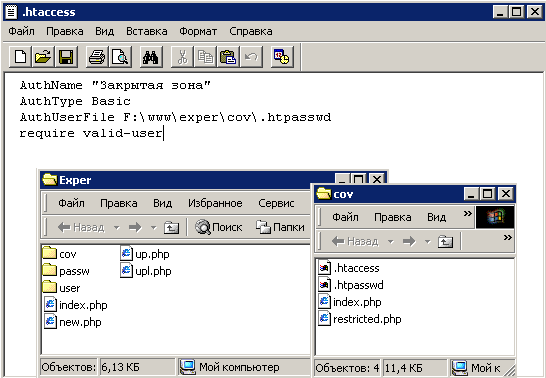546x378 pixels.
Task: Save the .htaccess file via floppy icon
Action: [x=66, y=57]
